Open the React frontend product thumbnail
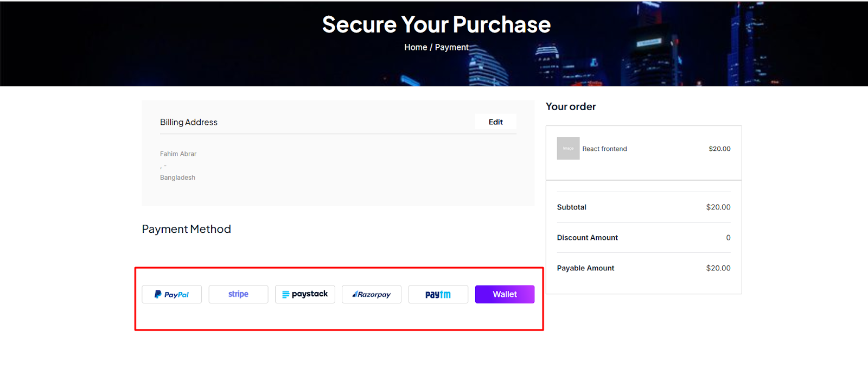The image size is (868, 368). click(x=568, y=148)
